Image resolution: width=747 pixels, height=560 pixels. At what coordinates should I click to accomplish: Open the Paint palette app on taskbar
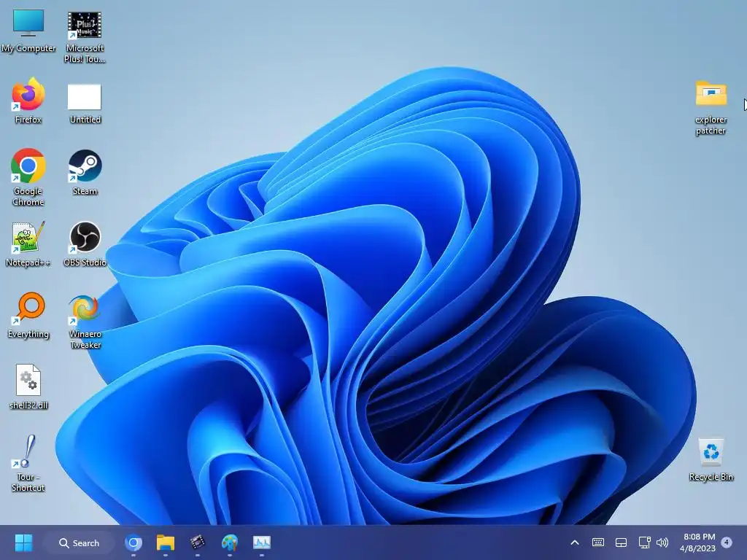[230, 542]
